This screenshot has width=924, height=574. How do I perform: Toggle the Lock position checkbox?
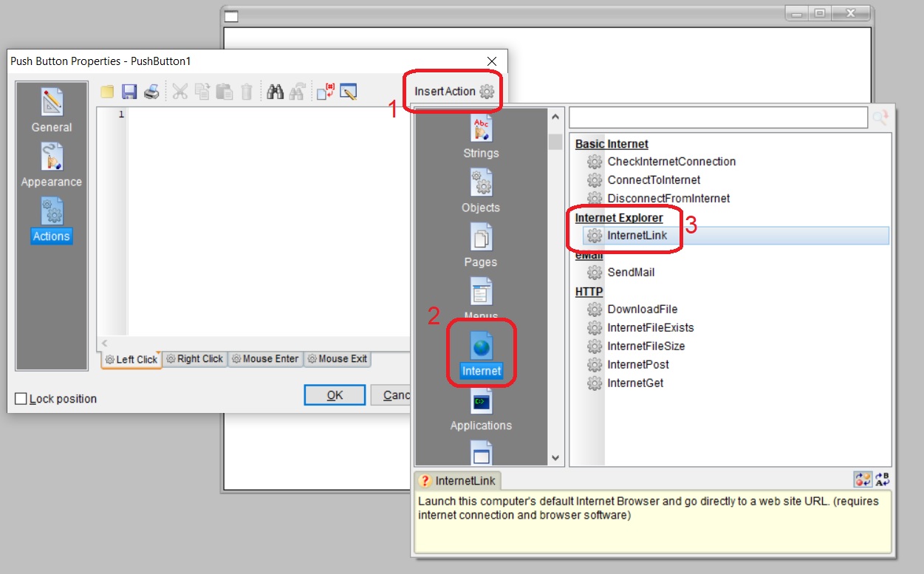(21, 399)
